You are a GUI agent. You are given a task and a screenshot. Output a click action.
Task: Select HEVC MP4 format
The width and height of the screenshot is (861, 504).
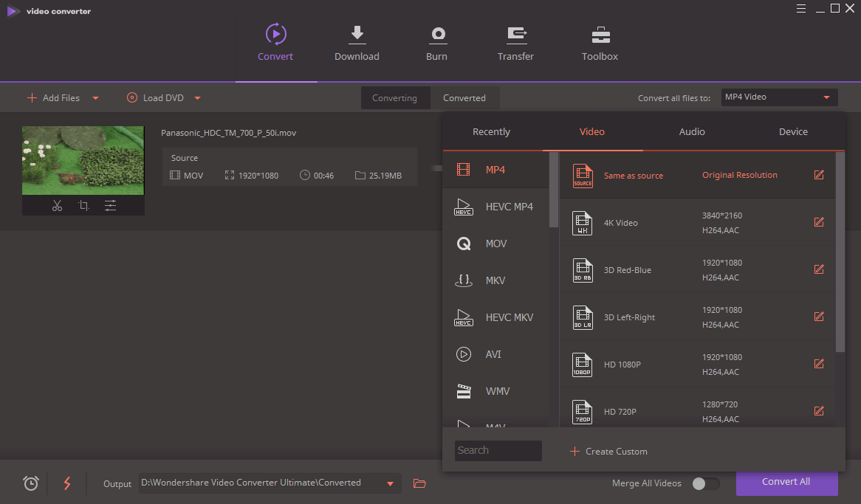click(495, 207)
